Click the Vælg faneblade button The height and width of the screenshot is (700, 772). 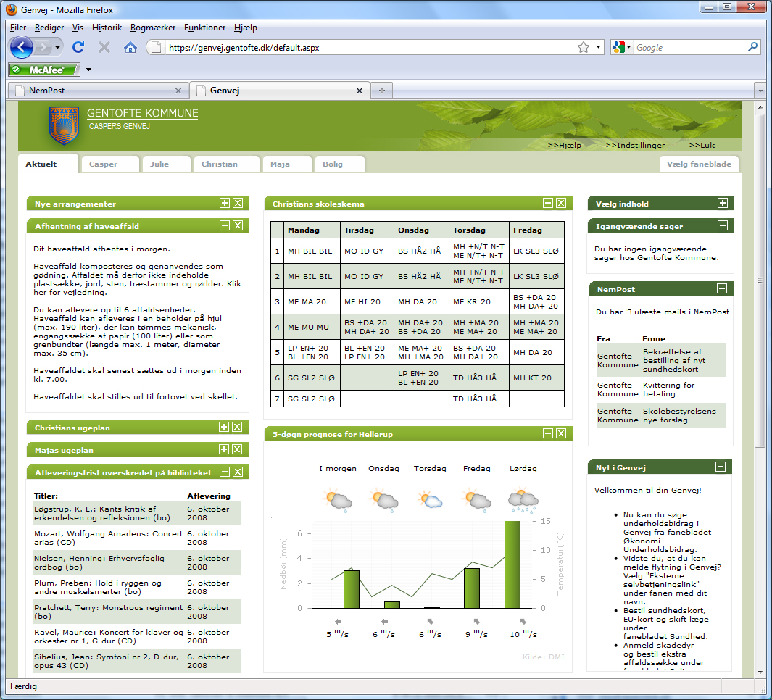click(699, 164)
